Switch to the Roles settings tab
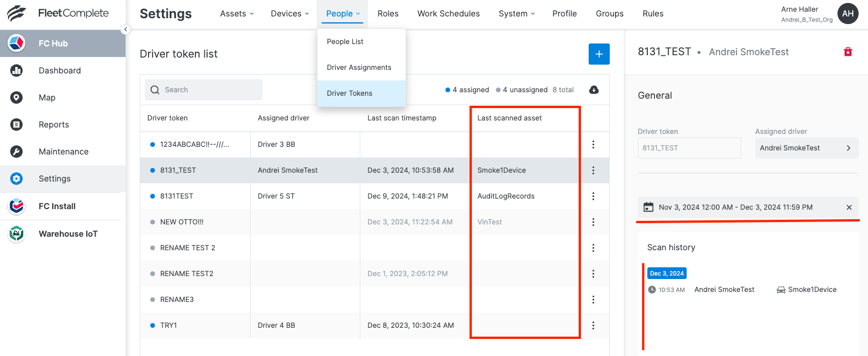868x356 pixels. [388, 13]
